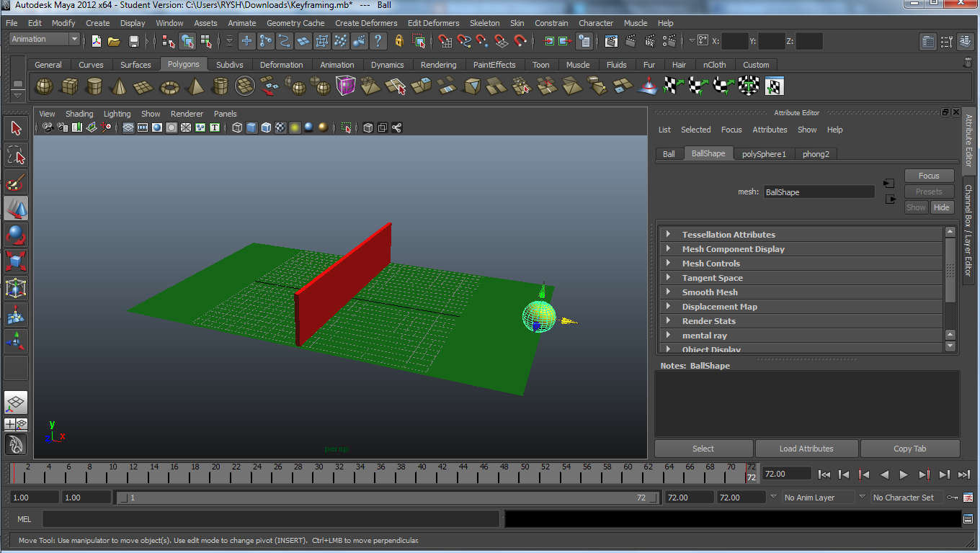The image size is (980, 553).
Task: Click the playback range slider bar
Action: (x=388, y=498)
